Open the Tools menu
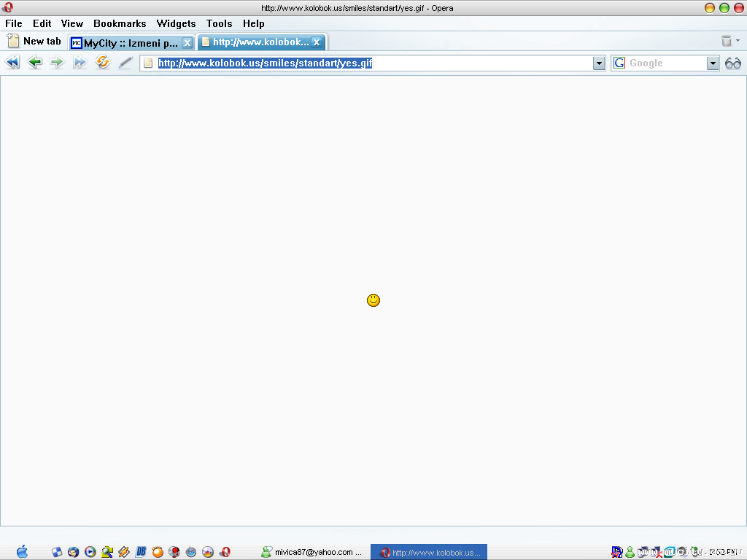Viewport: 747px width, 560px height. click(x=219, y=23)
